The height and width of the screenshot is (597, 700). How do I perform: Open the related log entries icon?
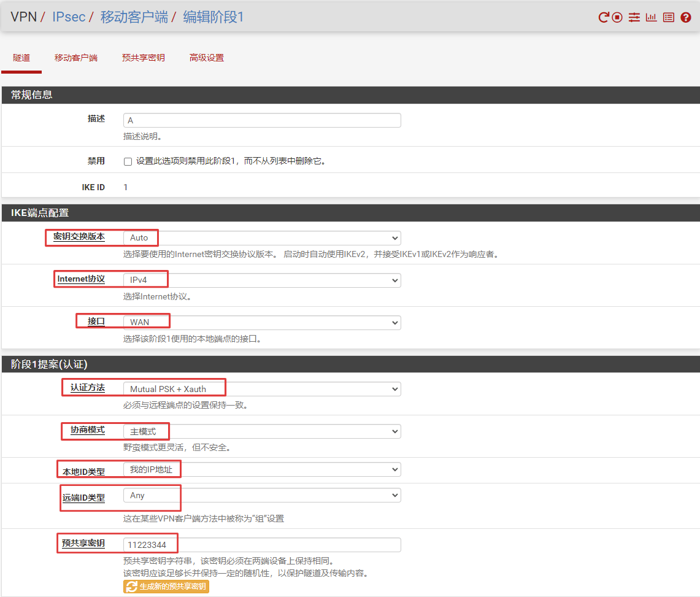pyautogui.click(x=669, y=17)
